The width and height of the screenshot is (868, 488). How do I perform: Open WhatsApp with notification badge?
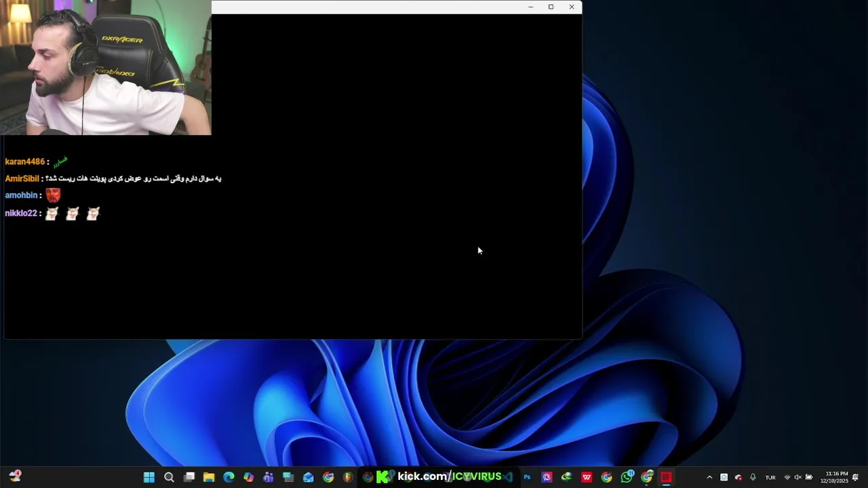pyautogui.click(x=627, y=477)
